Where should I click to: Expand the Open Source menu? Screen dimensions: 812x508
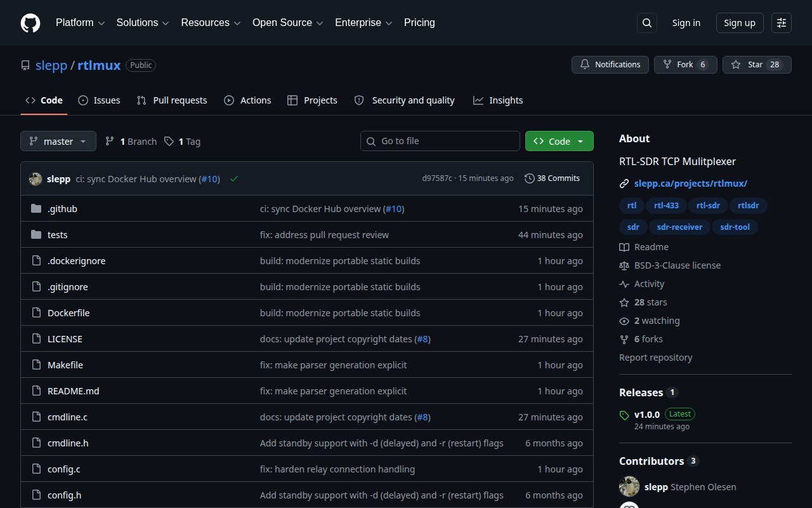(x=288, y=23)
